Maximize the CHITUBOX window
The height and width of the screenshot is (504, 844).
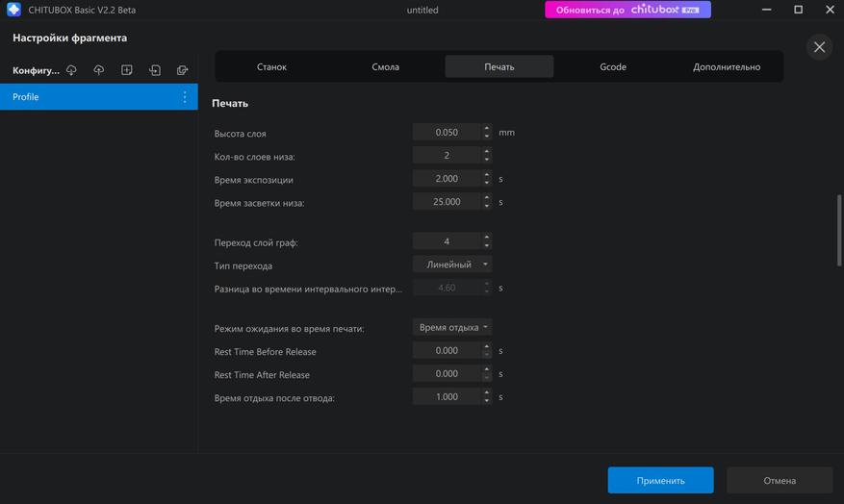[798, 10]
